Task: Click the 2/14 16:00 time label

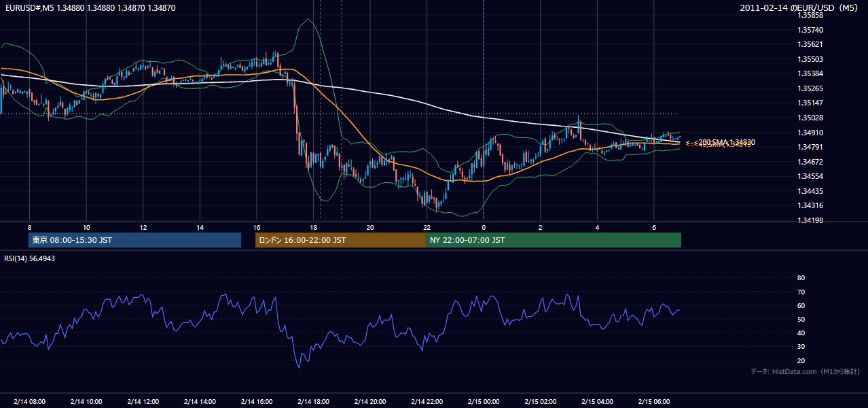Action: click(x=257, y=402)
